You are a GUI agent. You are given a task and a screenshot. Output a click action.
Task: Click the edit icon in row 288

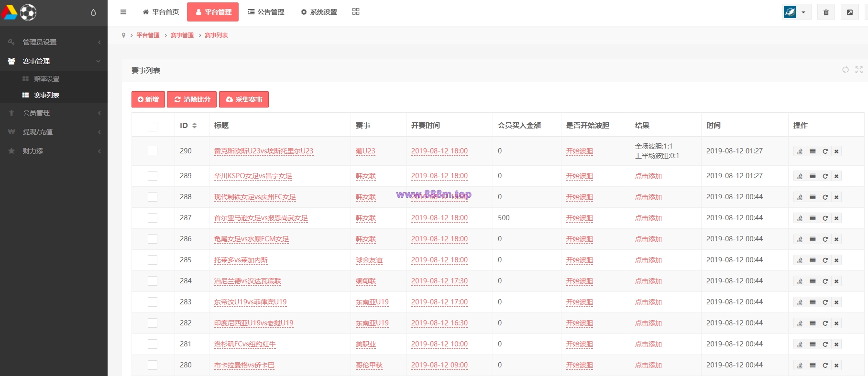pyautogui.click(x=800, y=197)
